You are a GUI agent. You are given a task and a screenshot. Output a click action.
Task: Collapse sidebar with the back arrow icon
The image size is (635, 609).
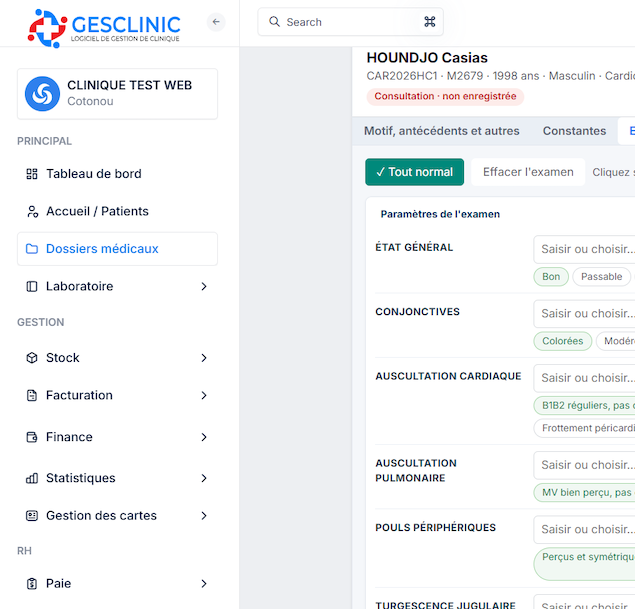tap(216, 22)
